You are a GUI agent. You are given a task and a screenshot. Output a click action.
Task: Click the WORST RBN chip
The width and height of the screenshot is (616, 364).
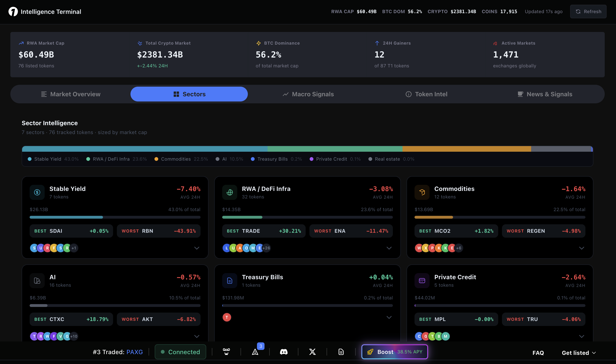pyautogui.click(x=159, y=231)
